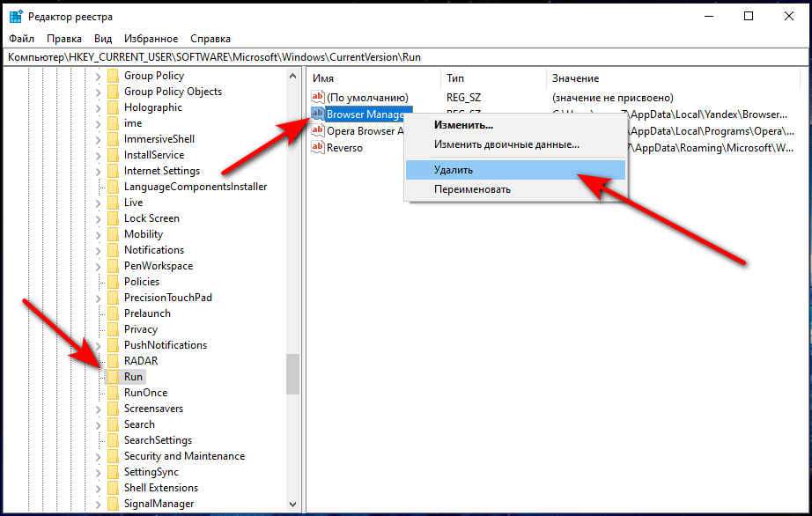This screenshot has height=516, width=812.
Task: Click the Opera Browser value icon
Action: (x=318, y=131)
